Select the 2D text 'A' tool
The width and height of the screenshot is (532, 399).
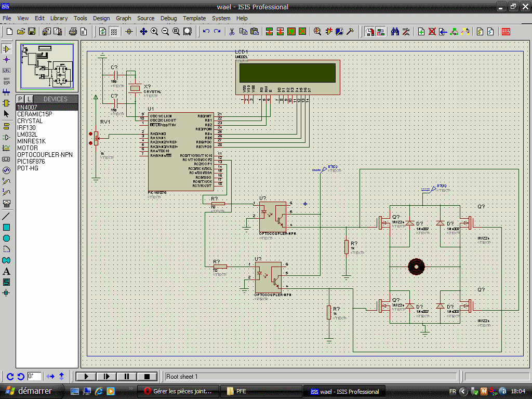point(7,271)
